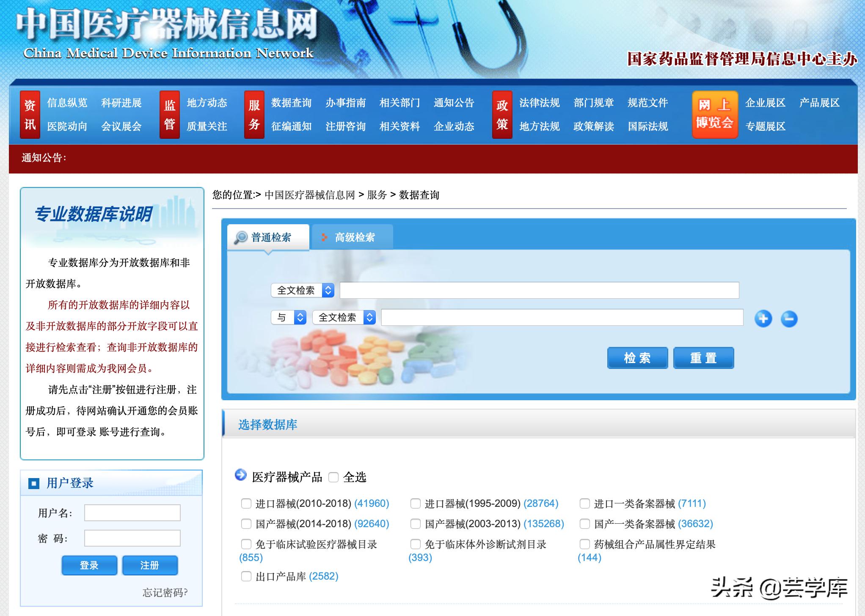Open the 与 operator dropdown

pos(288,318)
